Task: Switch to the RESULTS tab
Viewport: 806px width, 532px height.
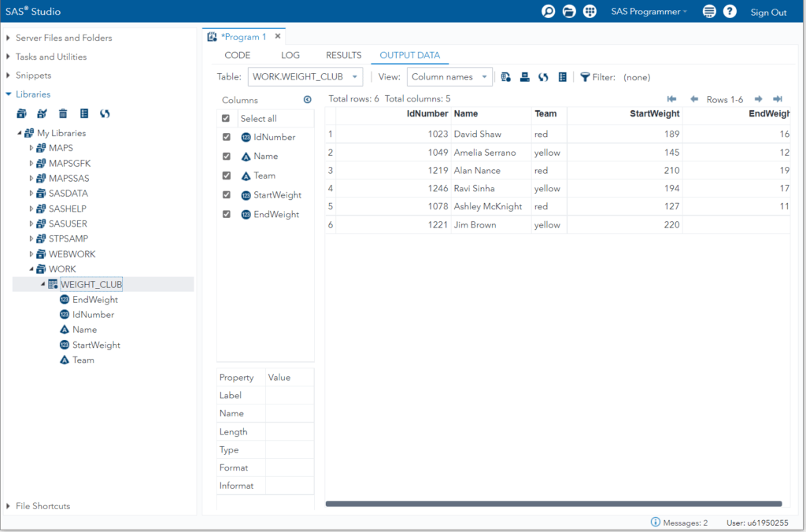Action: click(x=343, y=55)
